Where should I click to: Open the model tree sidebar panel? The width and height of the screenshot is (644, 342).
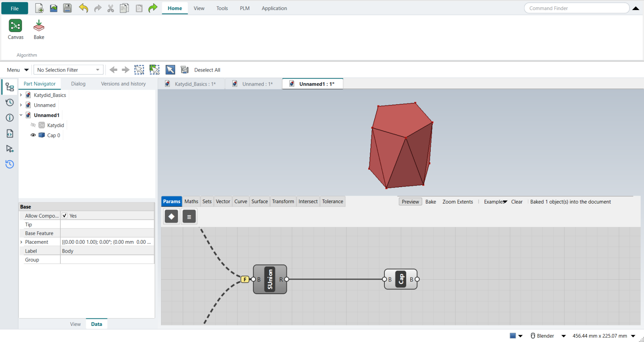tap(10, 87)
